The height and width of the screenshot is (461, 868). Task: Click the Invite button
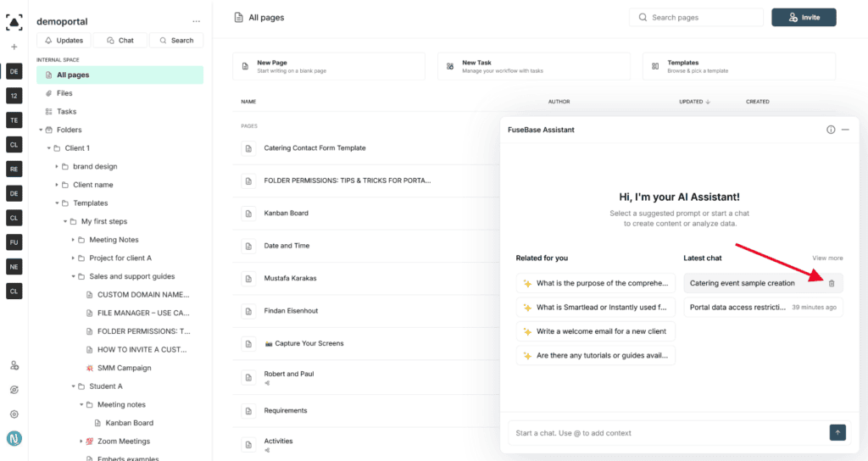804,18
